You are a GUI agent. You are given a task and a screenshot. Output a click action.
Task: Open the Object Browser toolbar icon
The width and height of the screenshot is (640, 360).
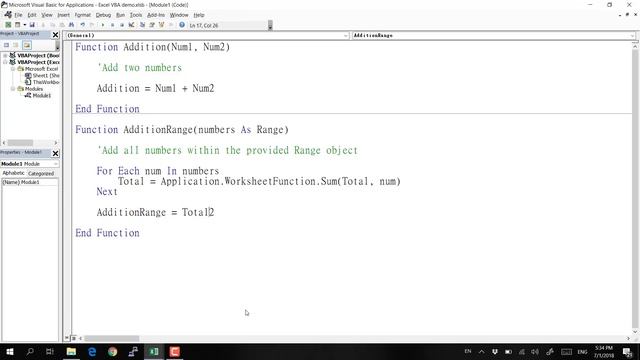coord(161,25)
